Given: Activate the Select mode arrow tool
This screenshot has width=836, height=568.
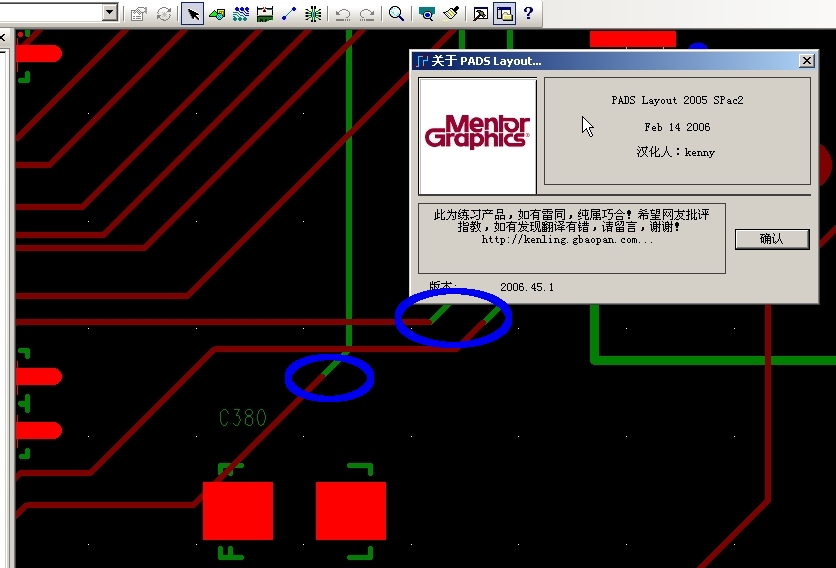Looking at the screenshot, I should pyautogui.click(x=192, y=14).
